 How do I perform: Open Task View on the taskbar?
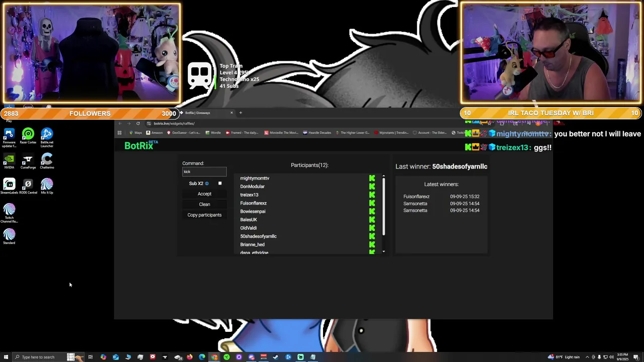pyautogui.click(x=90, y=357)
